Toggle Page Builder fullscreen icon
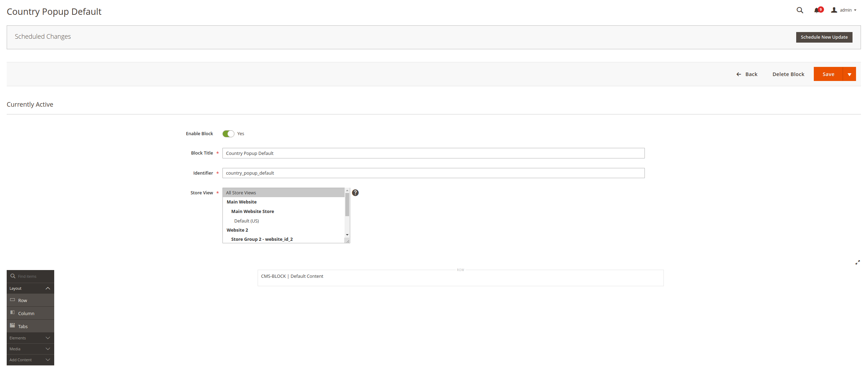The height and width of the screenshot is (382, 868). click(x=857, y=262)
